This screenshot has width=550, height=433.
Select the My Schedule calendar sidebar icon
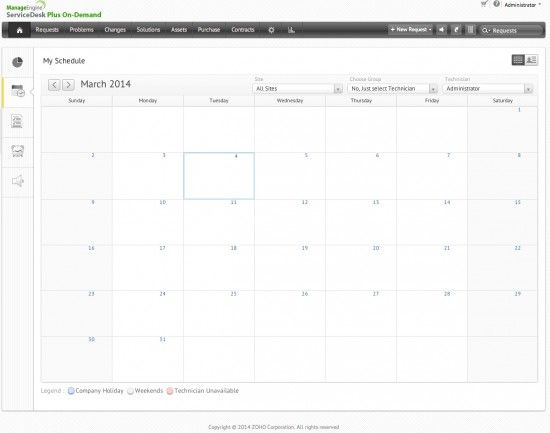click(18, 92)
